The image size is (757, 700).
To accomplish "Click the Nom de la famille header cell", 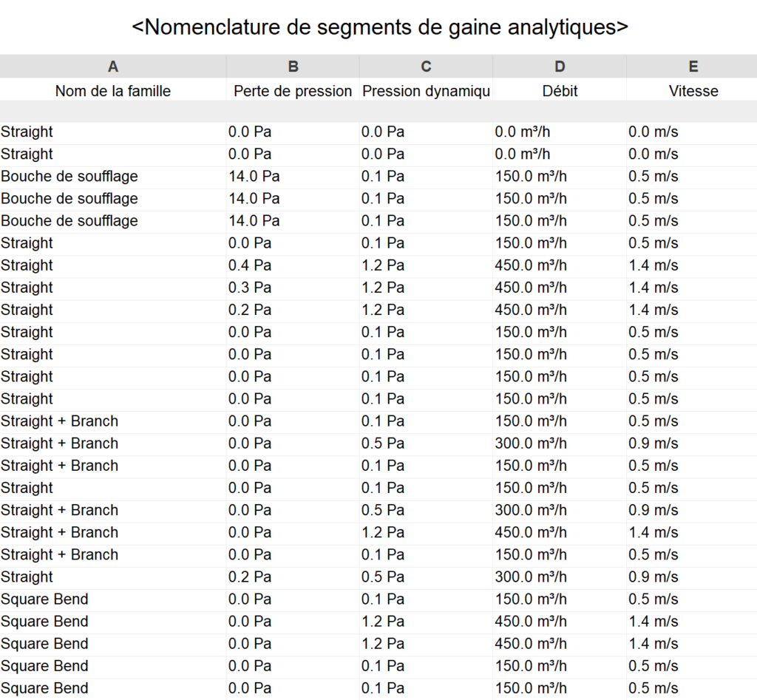I will (x=113, y=91).
